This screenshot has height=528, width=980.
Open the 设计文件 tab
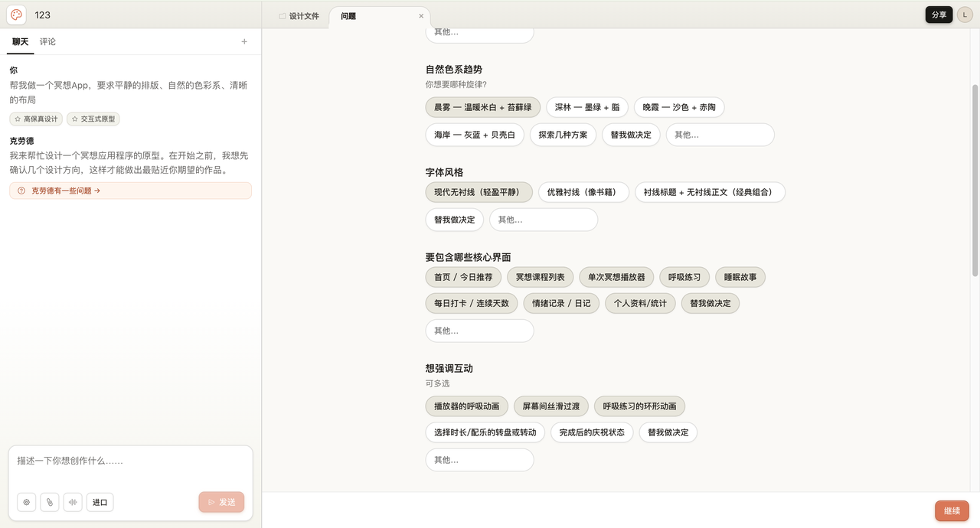(299, 16)
